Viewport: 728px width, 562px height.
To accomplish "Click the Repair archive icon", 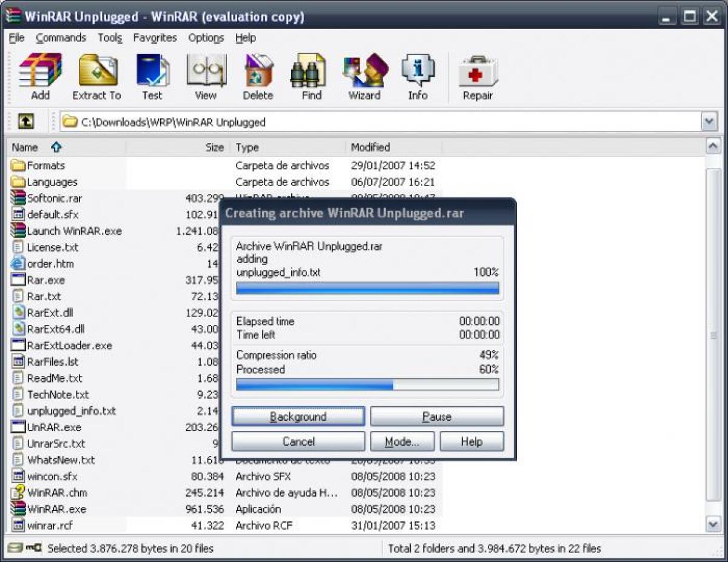I will click(477, 73).
